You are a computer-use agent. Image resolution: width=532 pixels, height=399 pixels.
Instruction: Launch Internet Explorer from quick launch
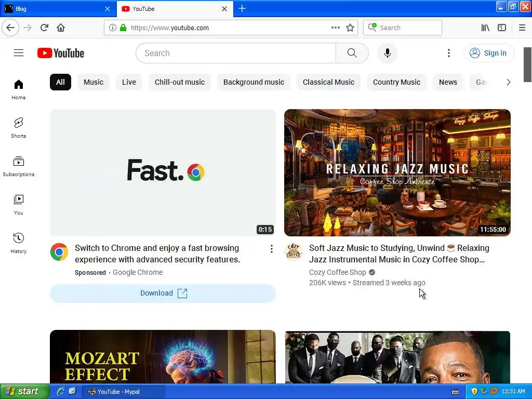tap(61, 392)
